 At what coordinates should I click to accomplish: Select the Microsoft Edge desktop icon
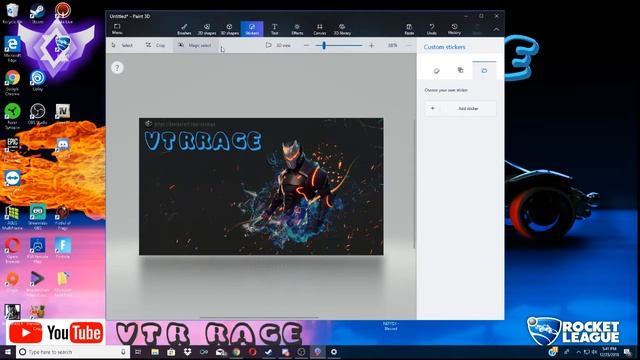click(12, 49)
